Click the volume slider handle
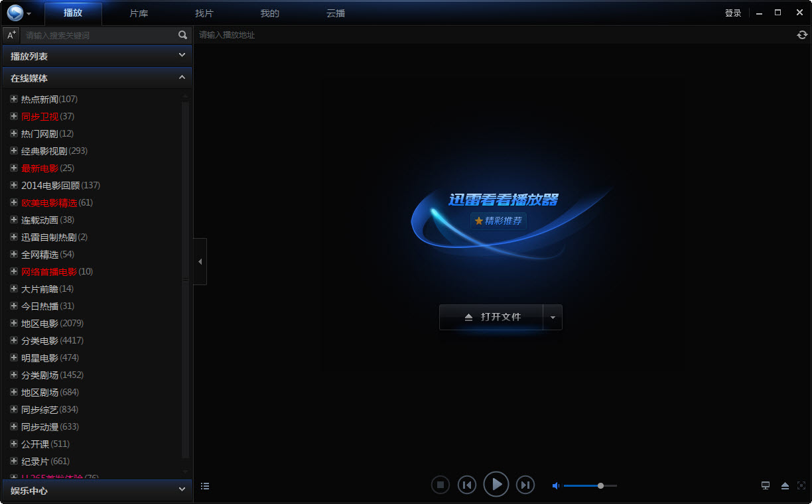 point(600,485)
